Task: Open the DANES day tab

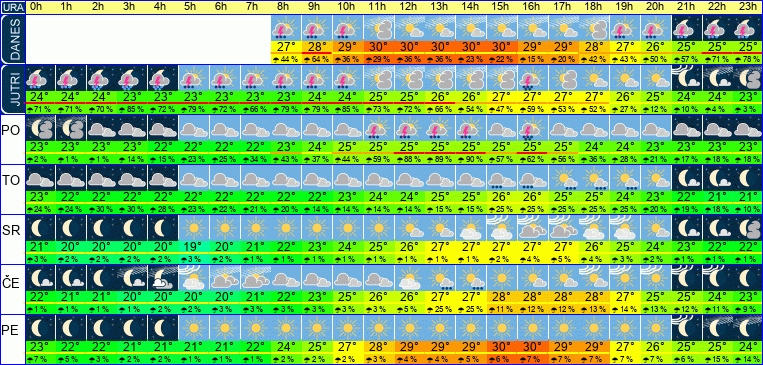Action: (x=12, y=40)
